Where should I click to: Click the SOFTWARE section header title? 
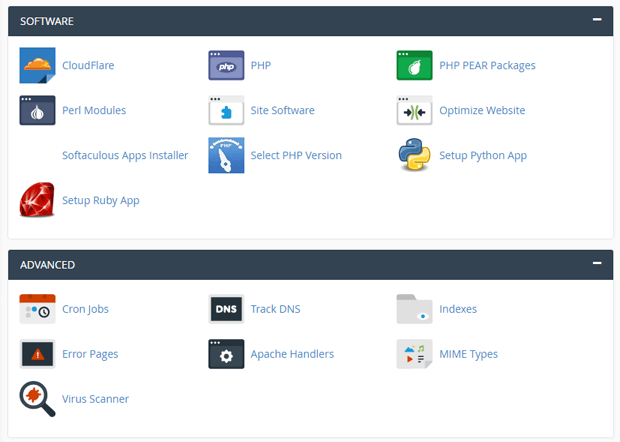pyautogui.click(x=47, y=21)
